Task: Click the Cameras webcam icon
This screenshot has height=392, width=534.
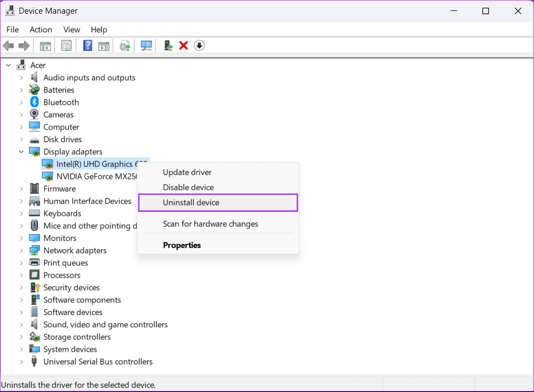Action: click(35, 114)
